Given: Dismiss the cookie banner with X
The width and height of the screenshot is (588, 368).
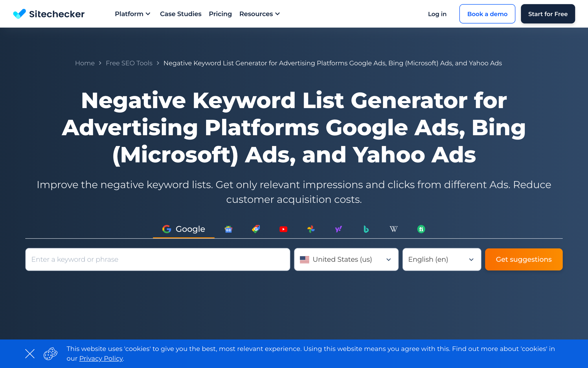Looking at the screenshot, I should pos(30,354).
